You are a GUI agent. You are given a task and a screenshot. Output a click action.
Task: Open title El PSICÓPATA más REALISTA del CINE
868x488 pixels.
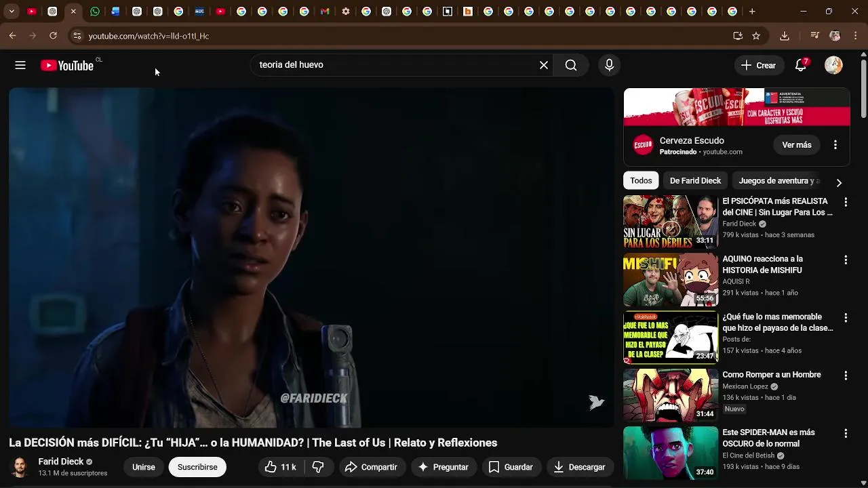click(x=777, y=207)
